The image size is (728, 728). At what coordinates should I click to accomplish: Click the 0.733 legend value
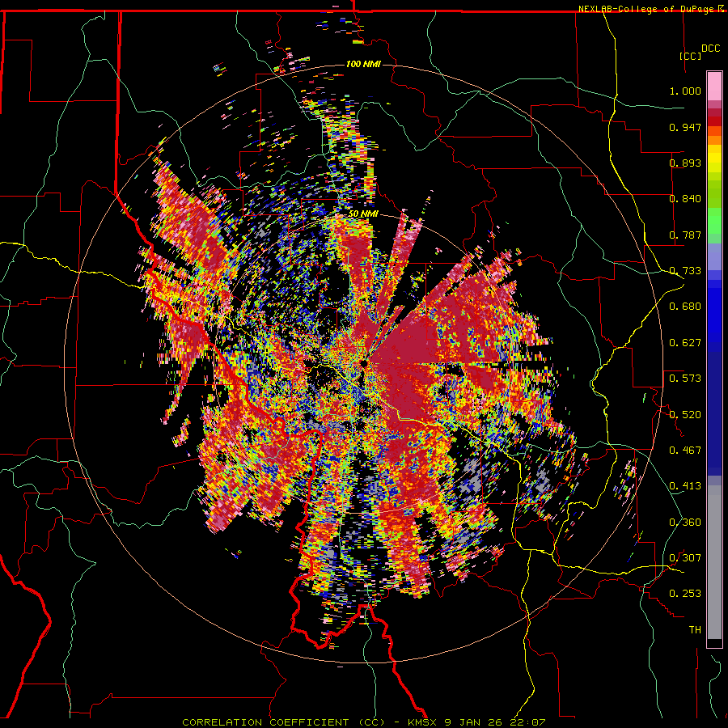(685, 271)
